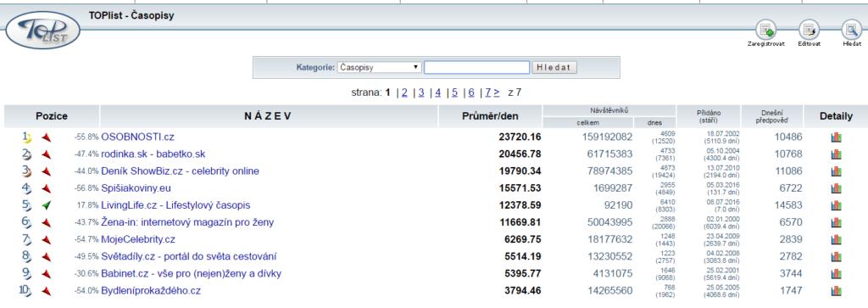
Task: Go to page 3
Action: pos(421,92)
